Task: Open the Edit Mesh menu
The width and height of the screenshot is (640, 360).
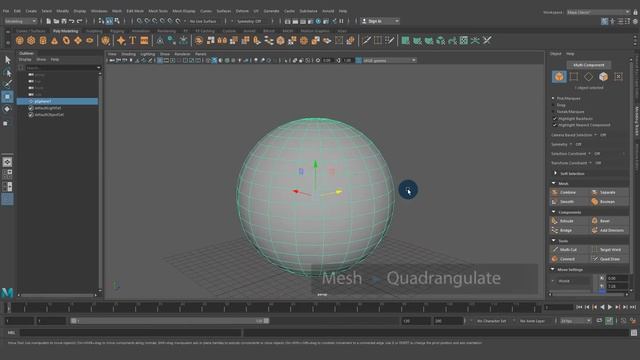Action: [135, 11]
